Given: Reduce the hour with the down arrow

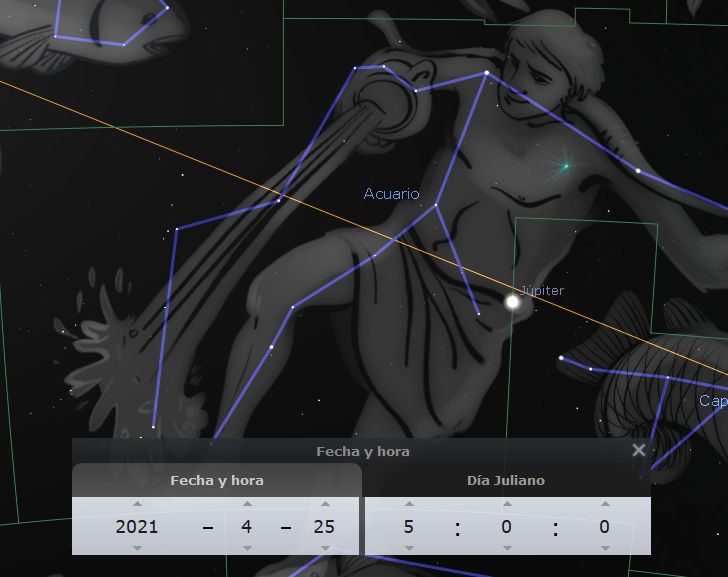Looking at the screenshot, I should [409, 548].
